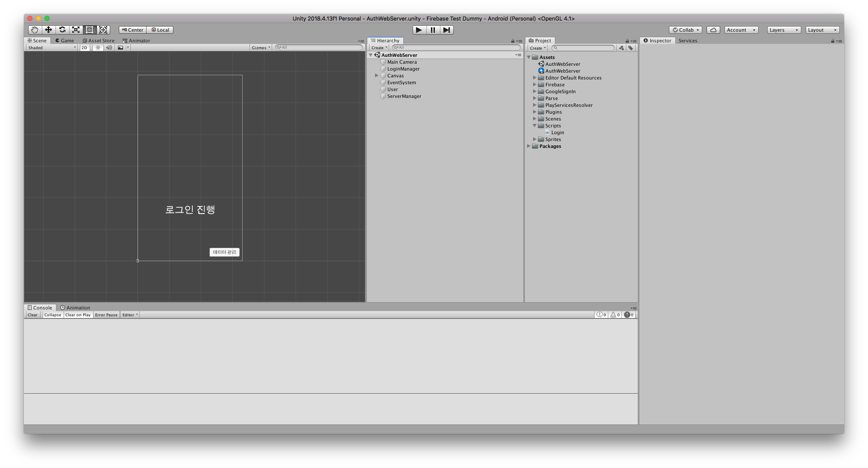
Task: Open the Gizmos dropdown
Action: pyautogui.click(x=261, y=48)
